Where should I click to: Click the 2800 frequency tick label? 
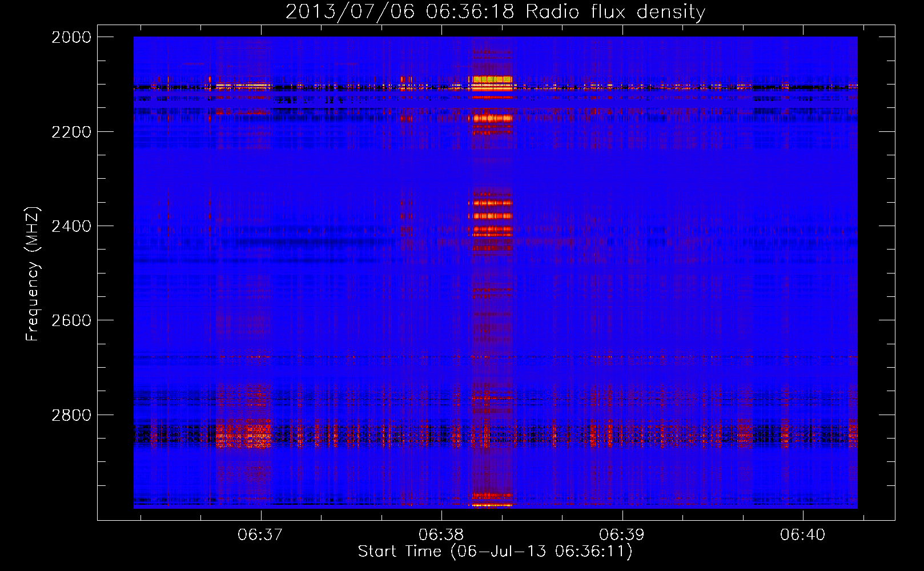tap(71, 415)
